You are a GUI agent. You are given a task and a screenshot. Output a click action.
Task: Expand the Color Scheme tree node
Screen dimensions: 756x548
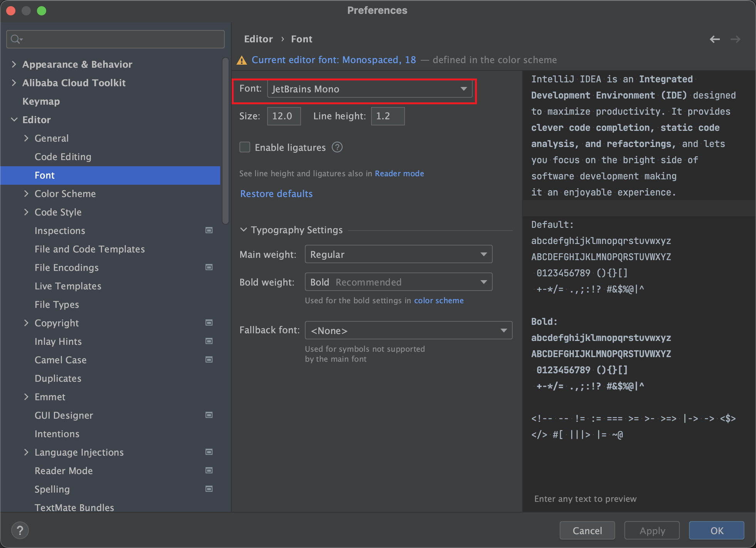point(26,194)
